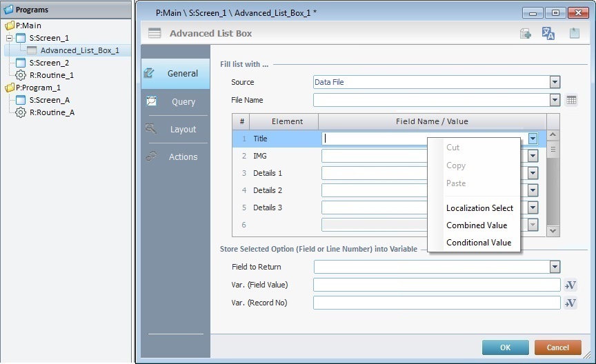Viewport: 596px width, 364px height.
Task: Click variable picker icon for Var. (Field Value)
Action: [x=570, y=285]
